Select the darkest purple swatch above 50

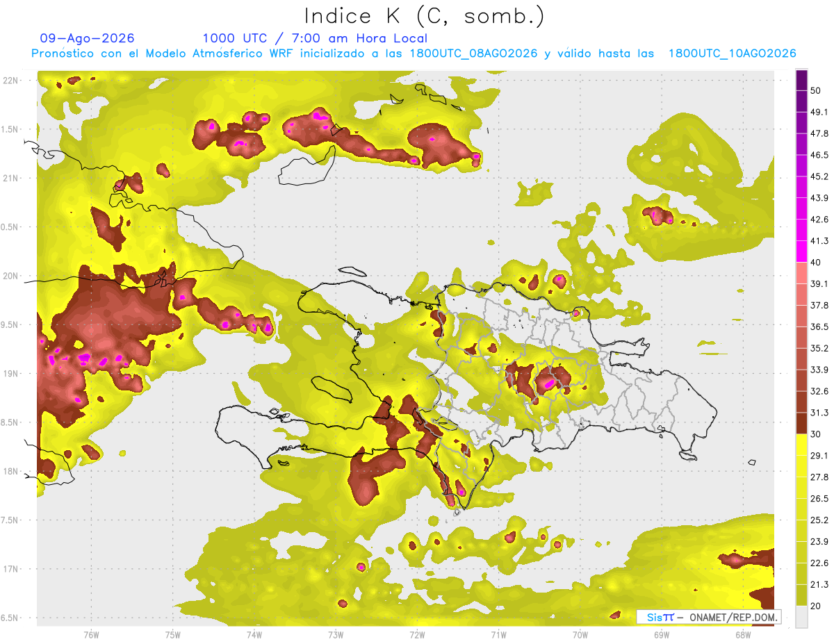coord(801,80)
